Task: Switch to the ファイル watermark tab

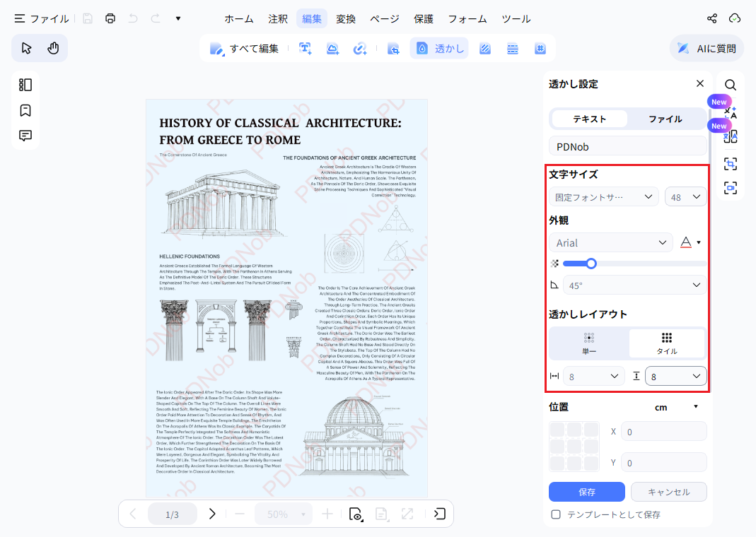Action: point(665,119)
